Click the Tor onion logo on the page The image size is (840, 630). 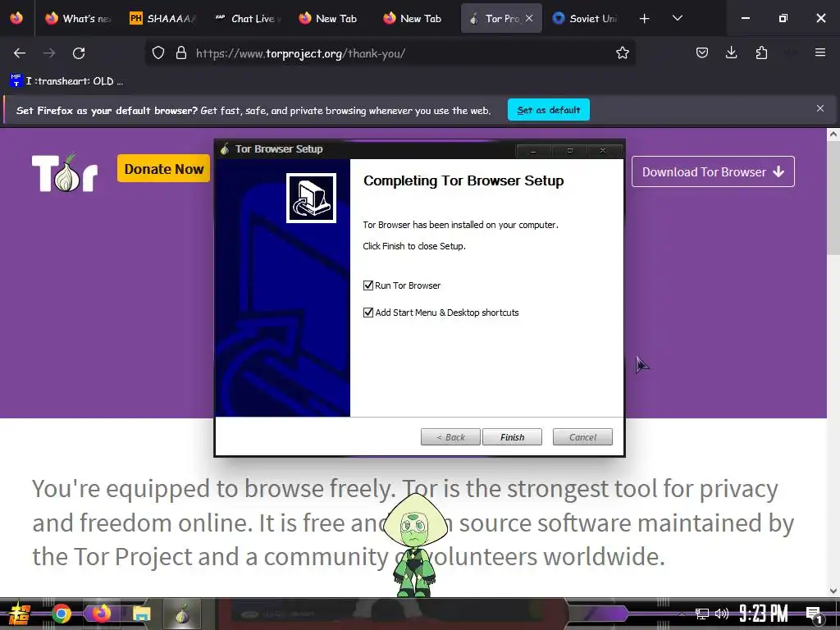[x=65, y=172]
